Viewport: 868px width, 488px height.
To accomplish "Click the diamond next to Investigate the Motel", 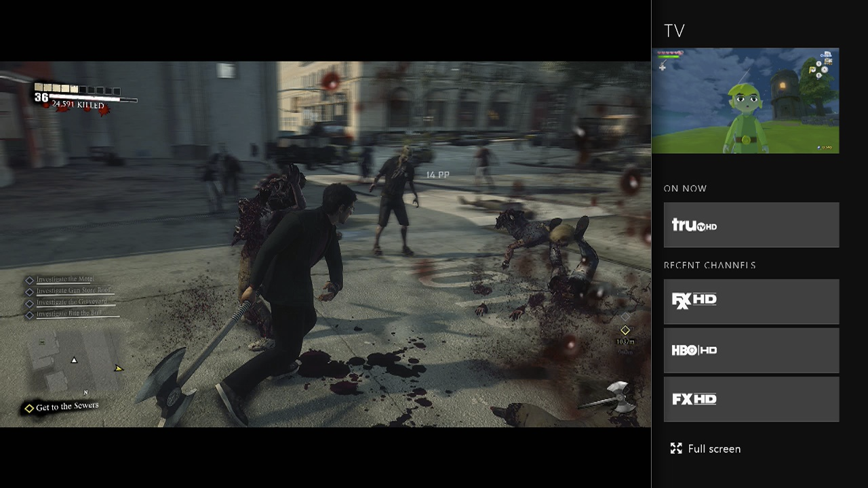I will tap(29, 280).
